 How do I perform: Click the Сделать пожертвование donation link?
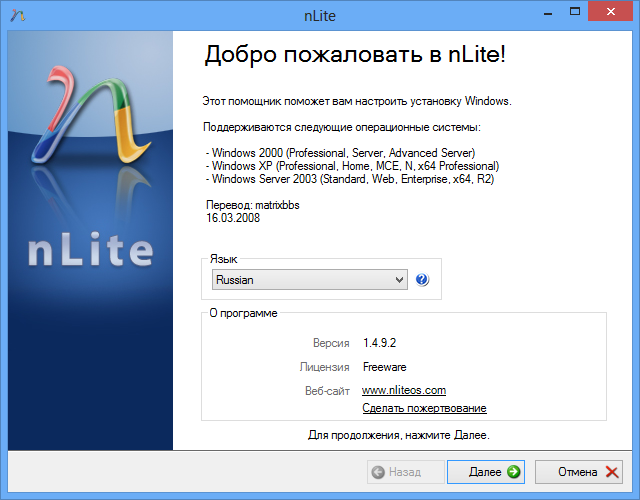pyautogui.click(x=424, y=408)
